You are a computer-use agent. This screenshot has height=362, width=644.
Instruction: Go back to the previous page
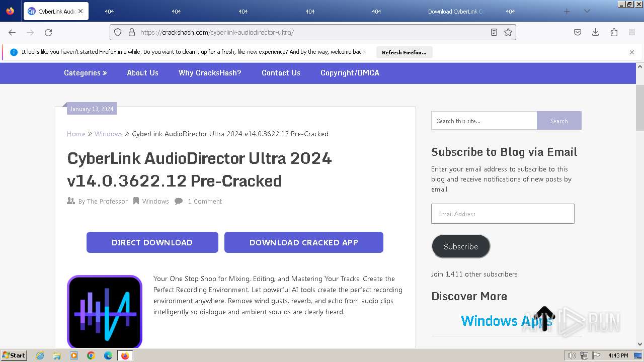(12, 32)
